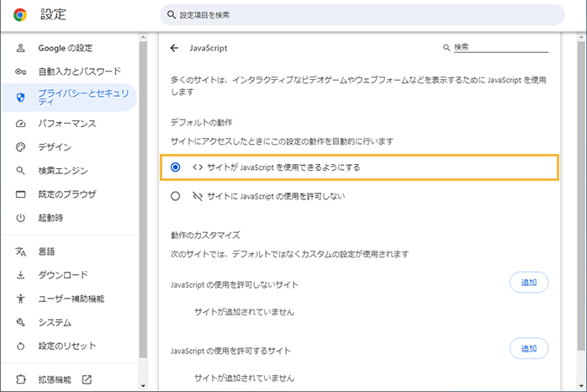Click the person icon beside Google の設定
The image size is (587, 392).
point(20,48)
